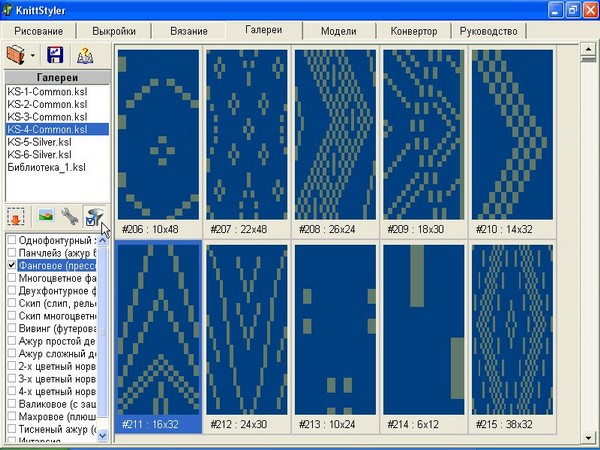This screenshot has height=450, width=600.
Task: Check the Многоцветное фа... filter checkbox
Action: [12, 277]
